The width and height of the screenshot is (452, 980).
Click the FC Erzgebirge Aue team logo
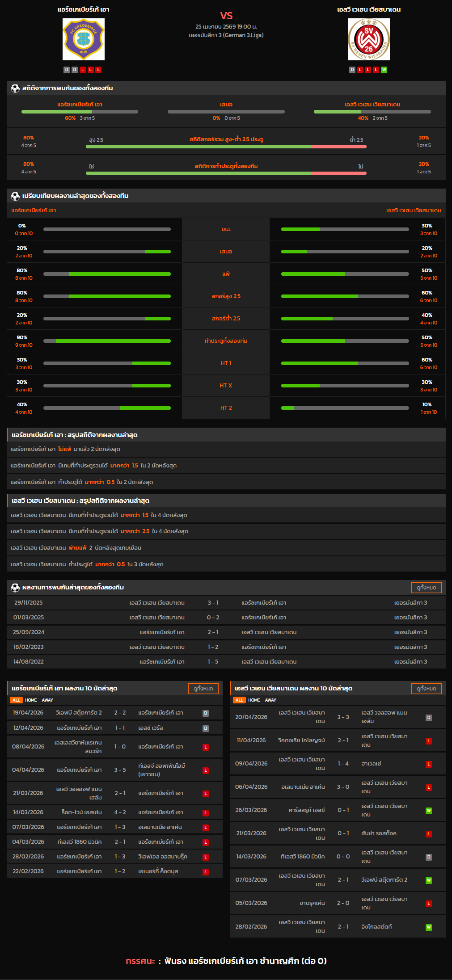pos(84,39)
